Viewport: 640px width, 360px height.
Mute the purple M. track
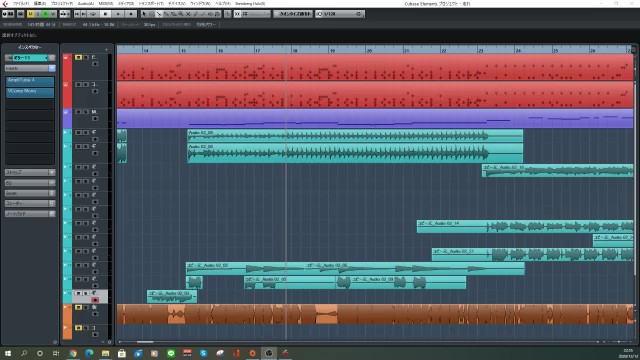tap(78, 112)
